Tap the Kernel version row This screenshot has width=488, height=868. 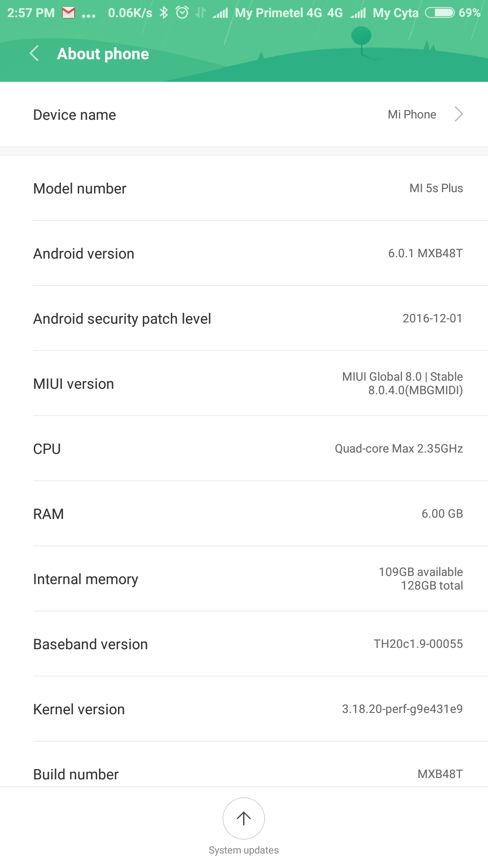pyautogui.click(x=244, y=709)
